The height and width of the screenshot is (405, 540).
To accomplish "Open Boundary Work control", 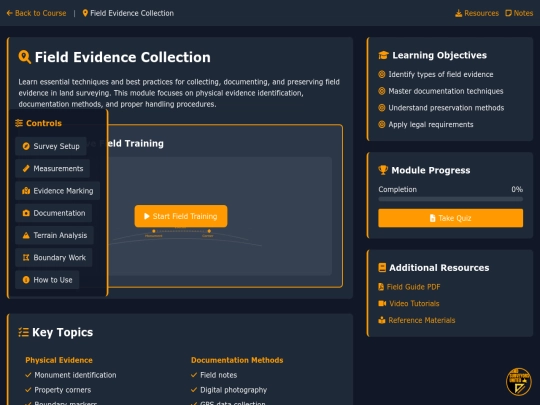I will 54,258.
